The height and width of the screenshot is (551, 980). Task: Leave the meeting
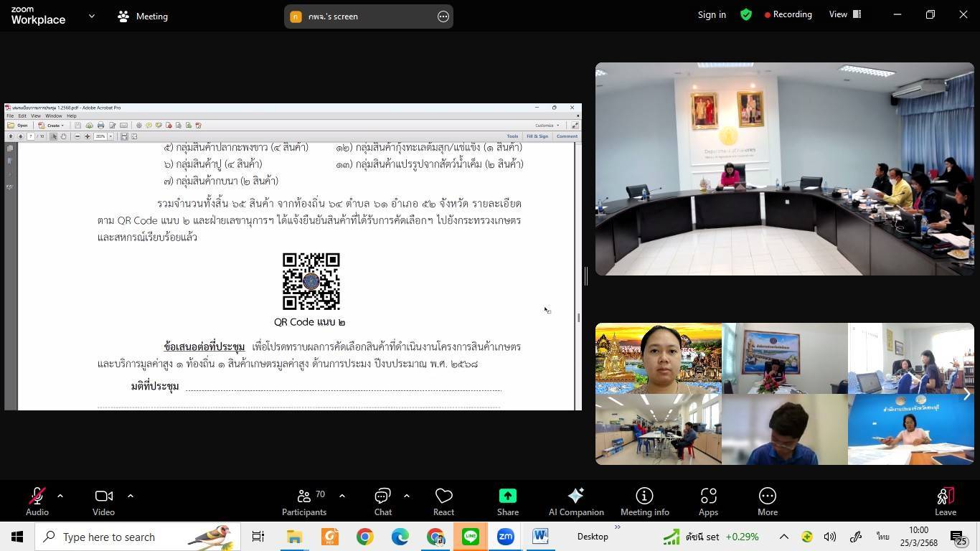[945, 501]
